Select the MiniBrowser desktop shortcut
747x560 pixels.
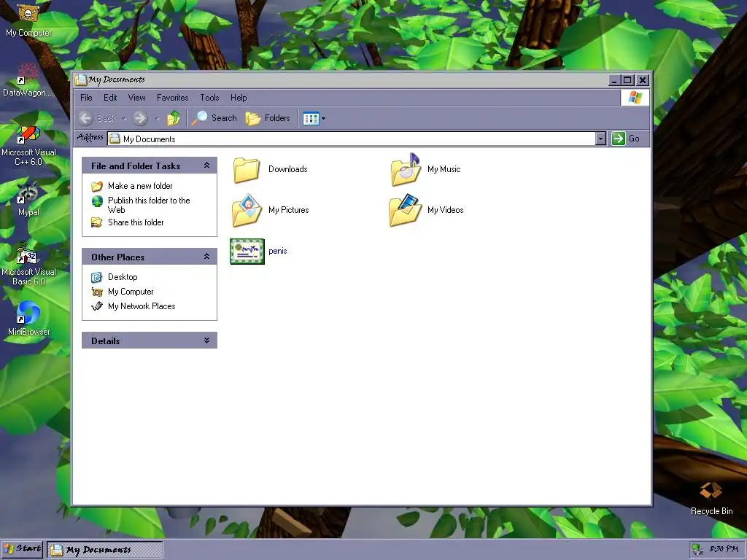28,318
